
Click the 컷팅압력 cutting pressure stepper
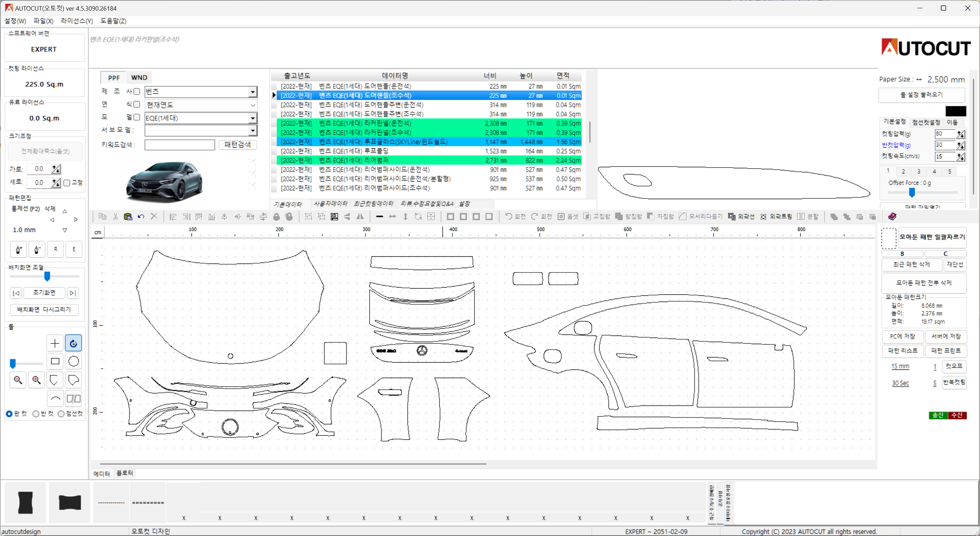961,134
